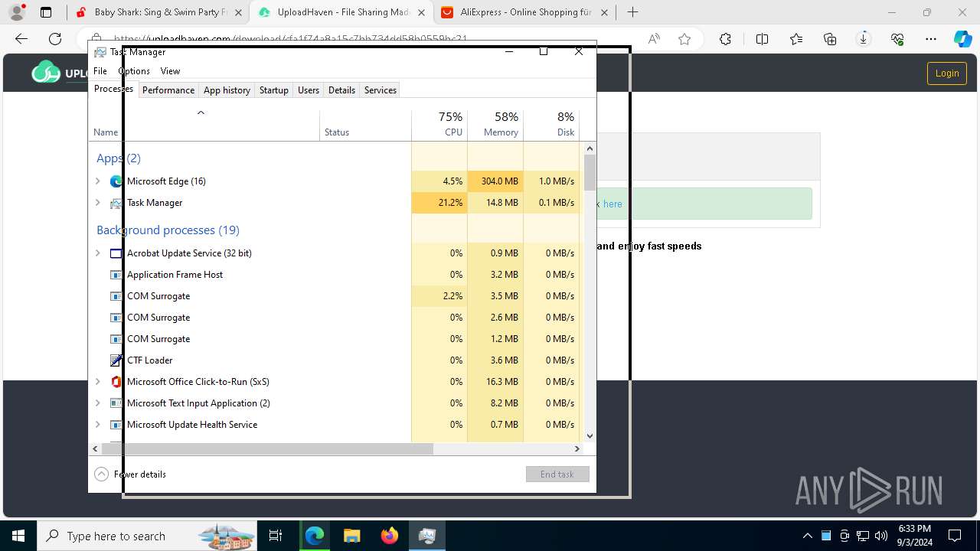Expand Acrobat Update Service row
The width and height of the screenshot is (980, 551).
click(97, 253)
